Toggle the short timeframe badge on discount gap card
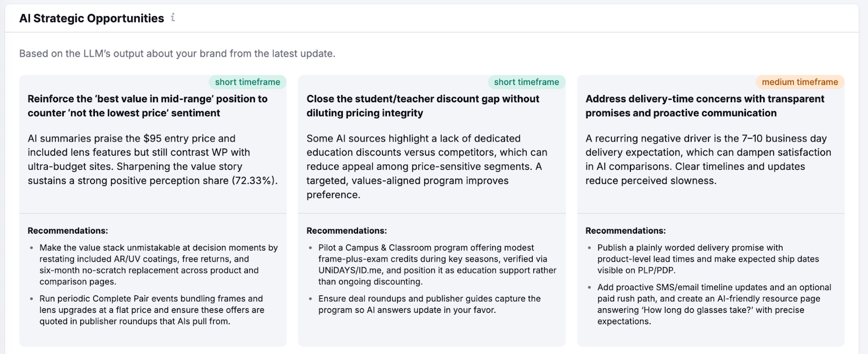 [x=526, y=82]
